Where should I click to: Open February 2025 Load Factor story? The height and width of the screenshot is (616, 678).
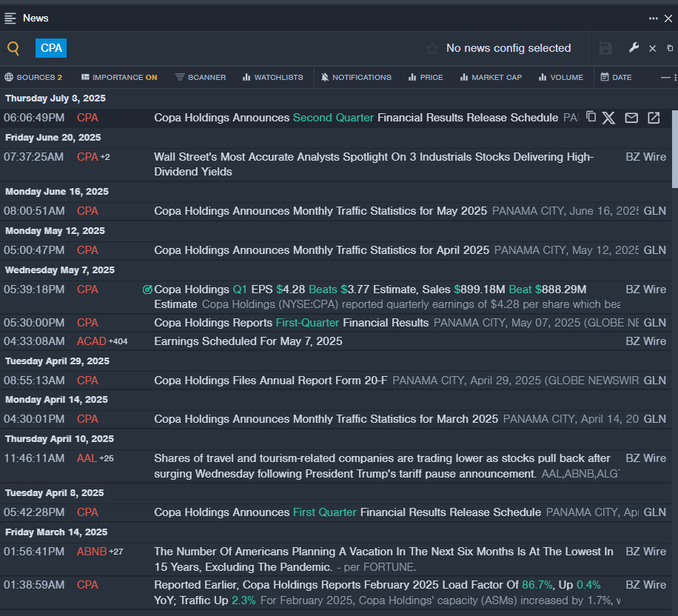[377, 592]
